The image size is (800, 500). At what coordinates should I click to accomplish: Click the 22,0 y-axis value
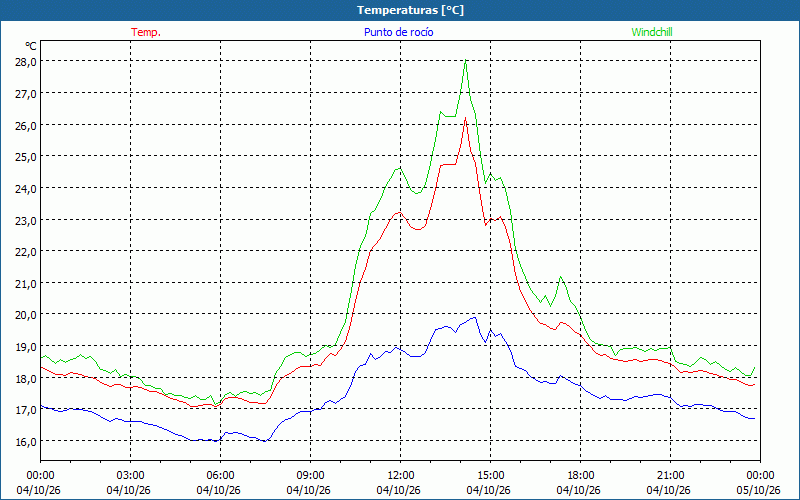tap(24, 252)
